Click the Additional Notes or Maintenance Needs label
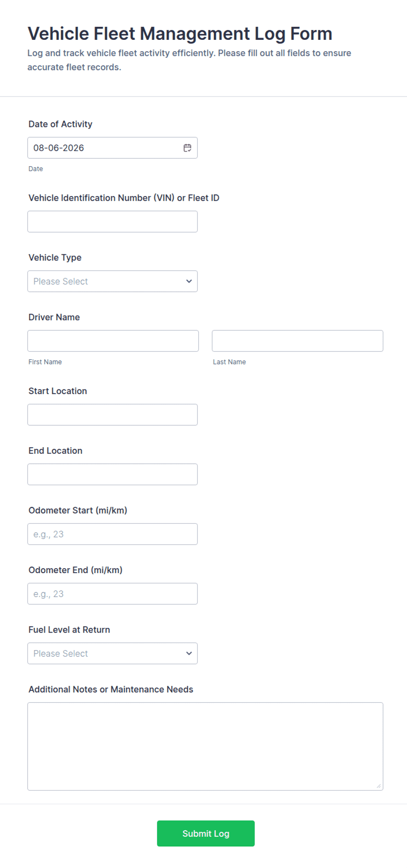The image size is (407, 868). [111, 689]
